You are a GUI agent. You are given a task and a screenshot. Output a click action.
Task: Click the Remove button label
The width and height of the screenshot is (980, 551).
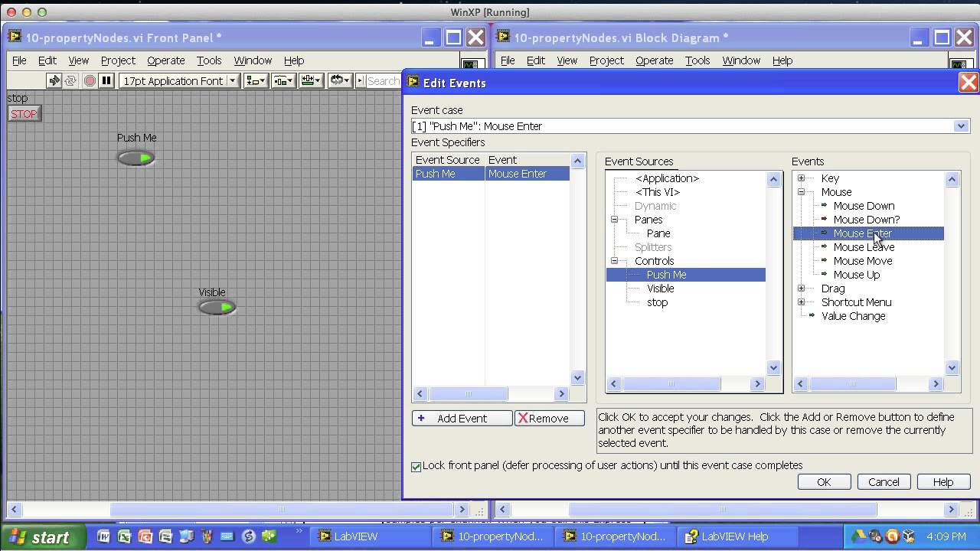click(x=548, y=419)
